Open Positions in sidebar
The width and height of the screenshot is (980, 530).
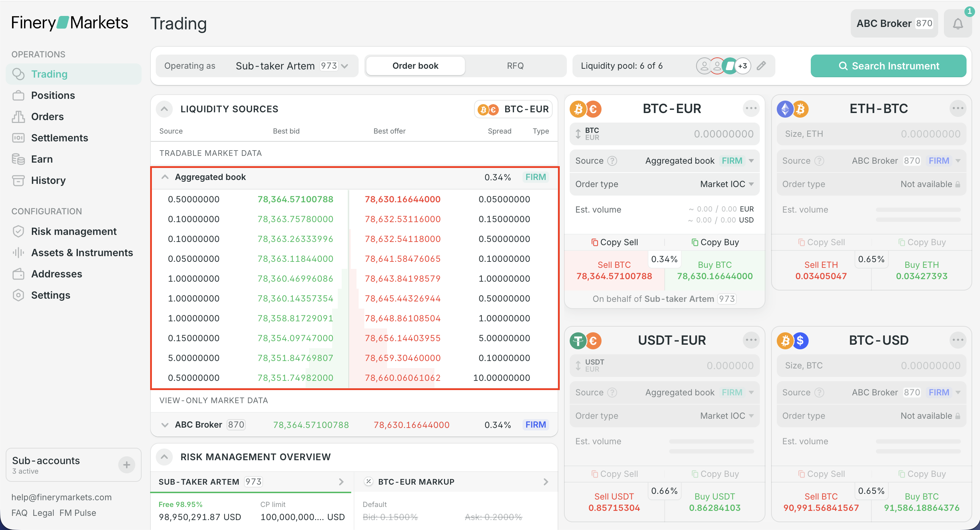[x=53, y=95]
